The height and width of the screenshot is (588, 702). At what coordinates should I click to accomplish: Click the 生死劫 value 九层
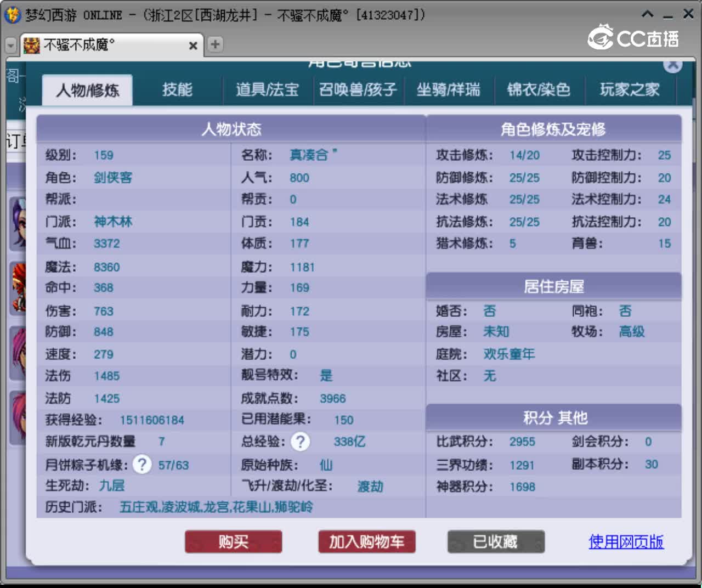[x=112, y=485]
